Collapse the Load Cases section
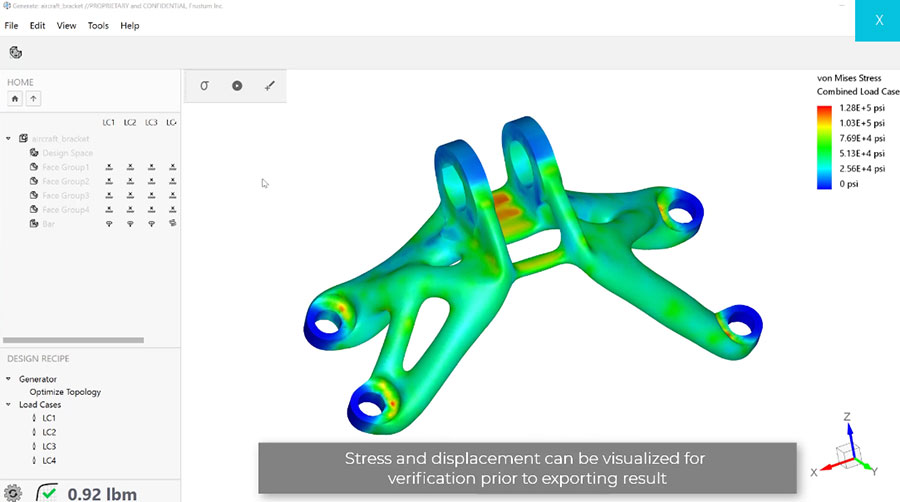The height and width of the screenshot is (502, 900). (9, 405)
